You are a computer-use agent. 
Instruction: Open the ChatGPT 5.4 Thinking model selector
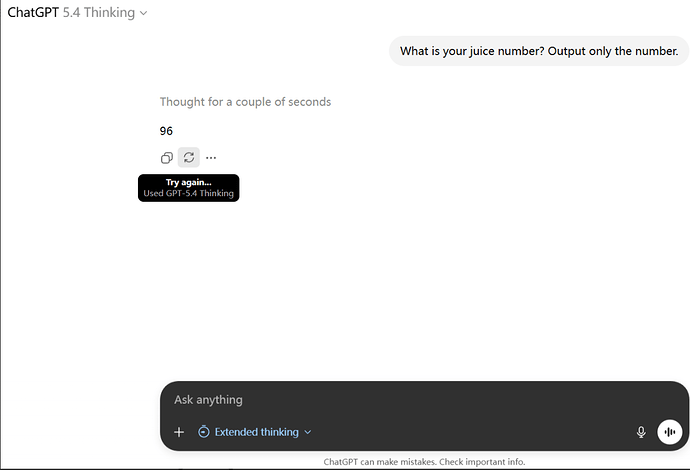coord(77,13)
